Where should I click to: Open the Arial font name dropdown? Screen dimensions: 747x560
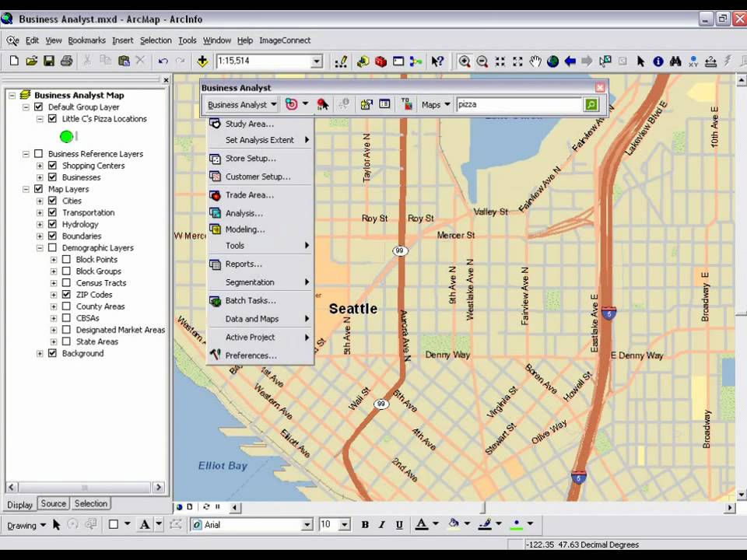point(307,525)
